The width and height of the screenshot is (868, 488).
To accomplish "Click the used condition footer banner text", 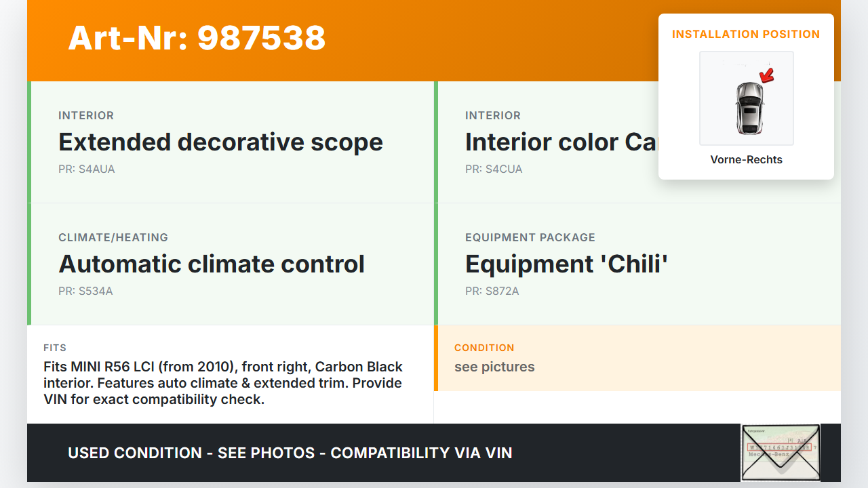I will tap(290, 453).
